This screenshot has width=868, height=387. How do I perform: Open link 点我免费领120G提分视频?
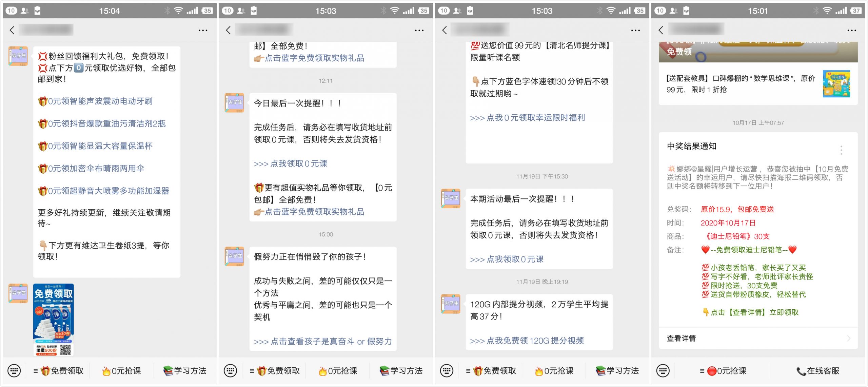pos(527,341)
